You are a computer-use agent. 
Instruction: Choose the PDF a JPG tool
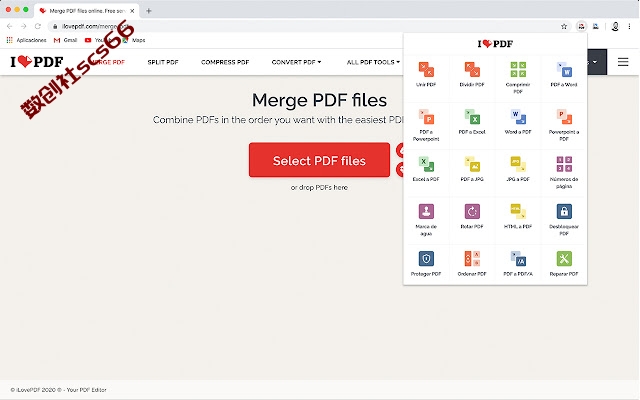click(472, 169)
